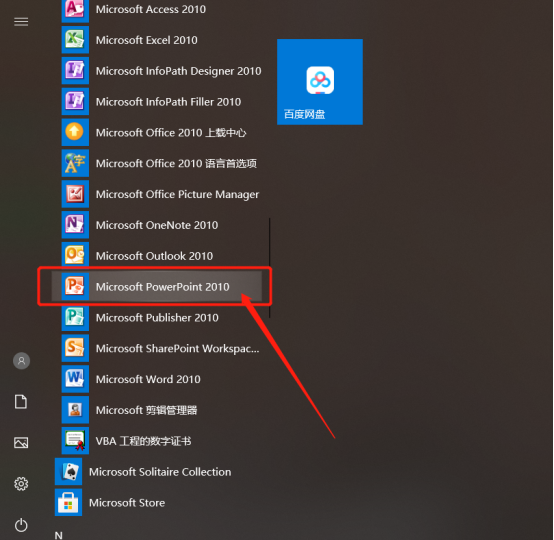The image size is (554, 540).
Task: Open the Microsoft Store bag icon
Action: pyautogui.click(x=68, y=502)
